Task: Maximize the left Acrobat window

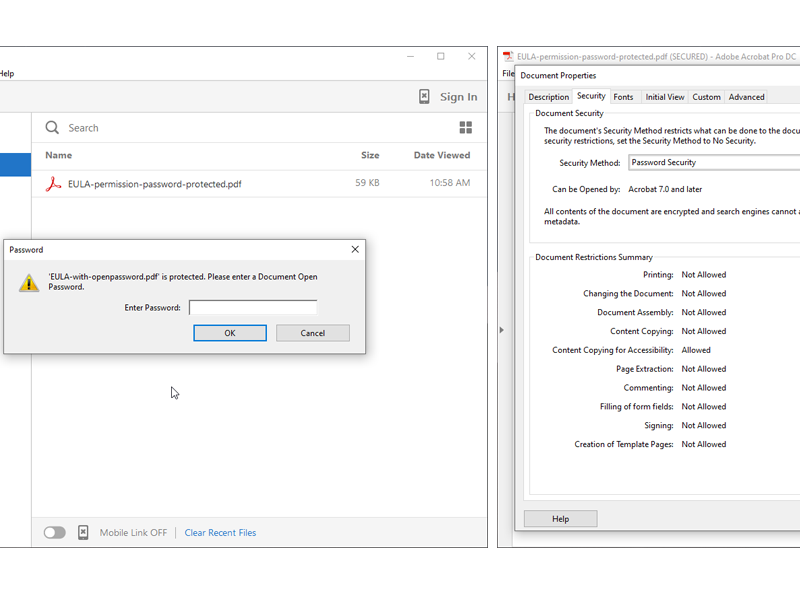Action: tap(441, 56)
